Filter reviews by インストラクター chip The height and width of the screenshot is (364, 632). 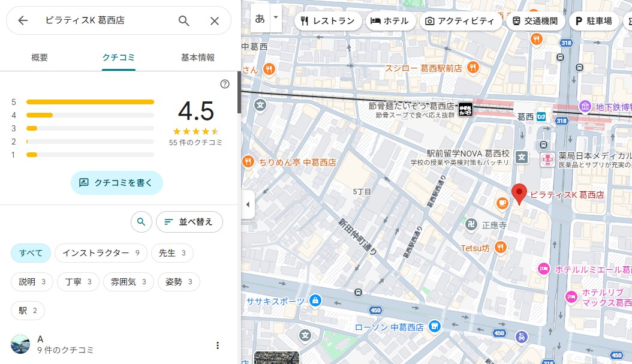101,253
